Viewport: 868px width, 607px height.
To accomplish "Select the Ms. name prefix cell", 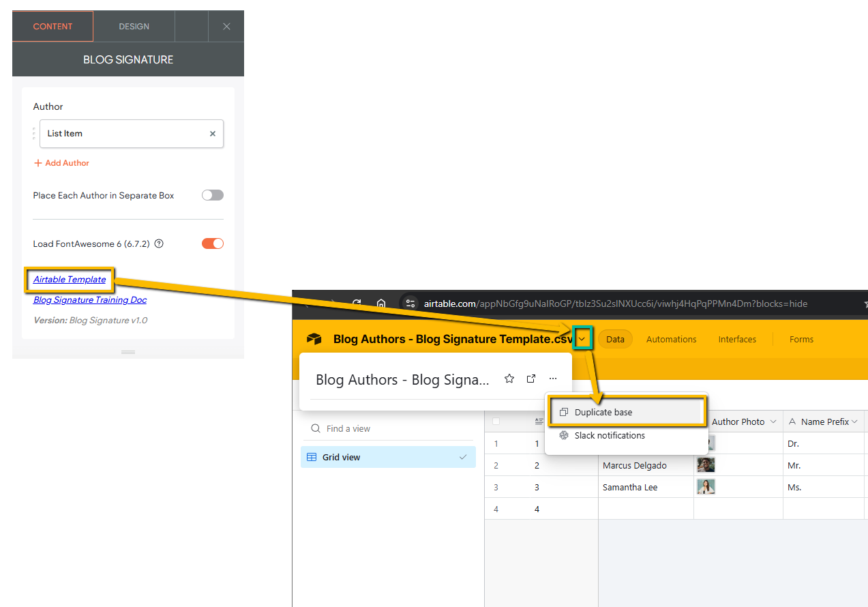I will tap(824, 487).
